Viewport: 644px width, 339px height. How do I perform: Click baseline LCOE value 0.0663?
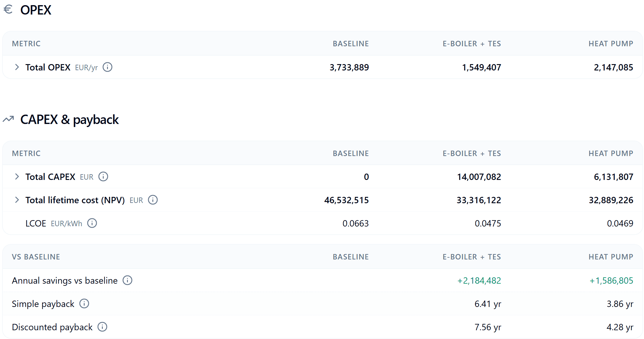point(356,223)
